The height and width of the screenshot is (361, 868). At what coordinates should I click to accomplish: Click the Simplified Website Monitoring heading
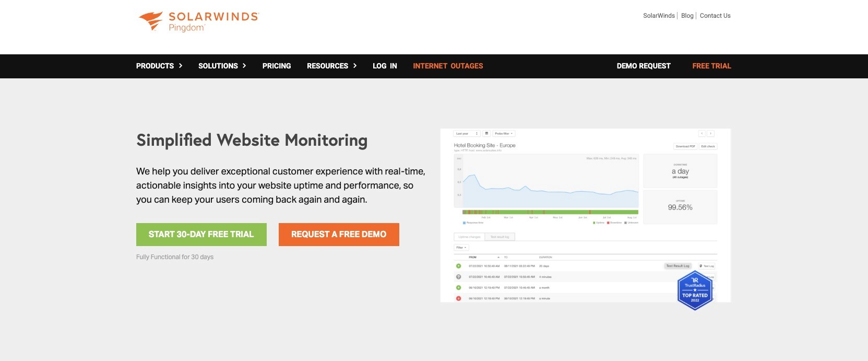pos(252,141)
